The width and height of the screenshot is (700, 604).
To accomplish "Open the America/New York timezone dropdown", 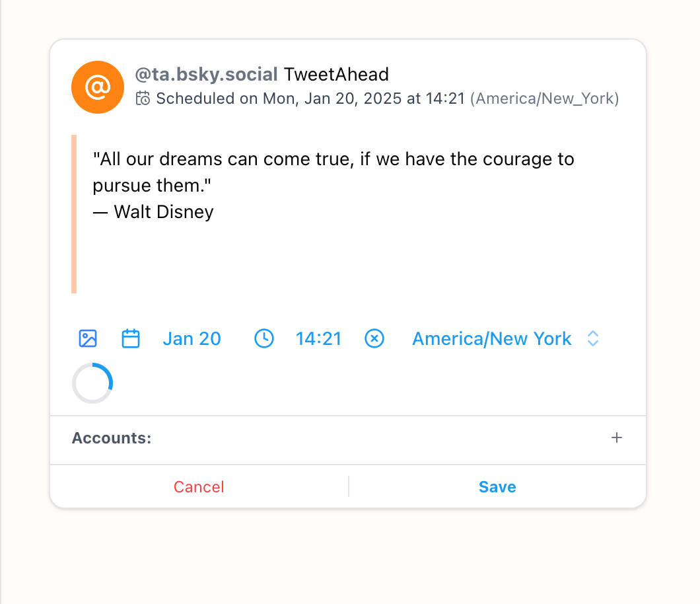I will pos(491,339).
